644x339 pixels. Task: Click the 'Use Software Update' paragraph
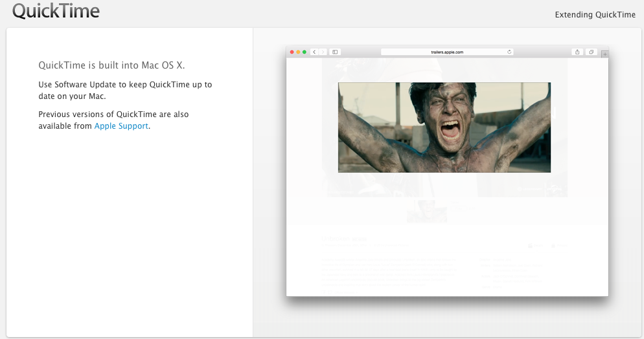point(125,90)
